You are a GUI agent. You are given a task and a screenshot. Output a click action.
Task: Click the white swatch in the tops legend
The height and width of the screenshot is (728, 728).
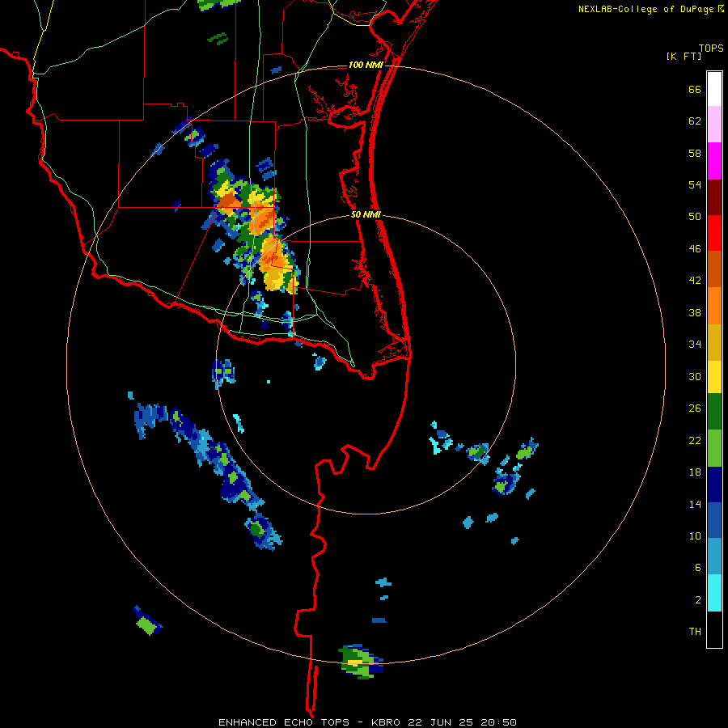(x=714, y=89)
